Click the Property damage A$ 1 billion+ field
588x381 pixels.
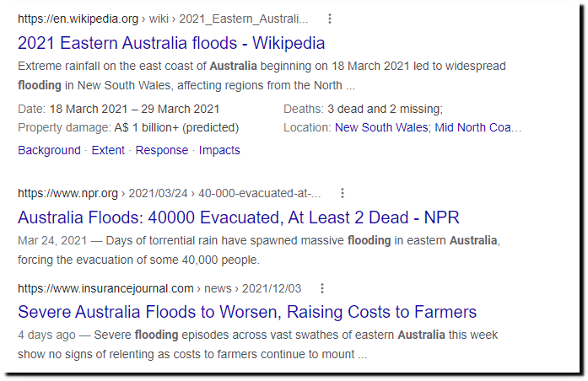click(128, 128)
